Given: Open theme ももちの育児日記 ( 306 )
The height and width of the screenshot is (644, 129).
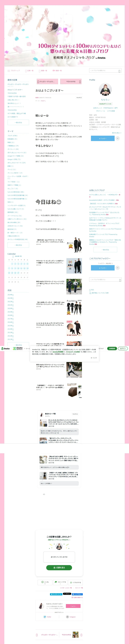Looking at the screenshot, I should coord(16,192).
